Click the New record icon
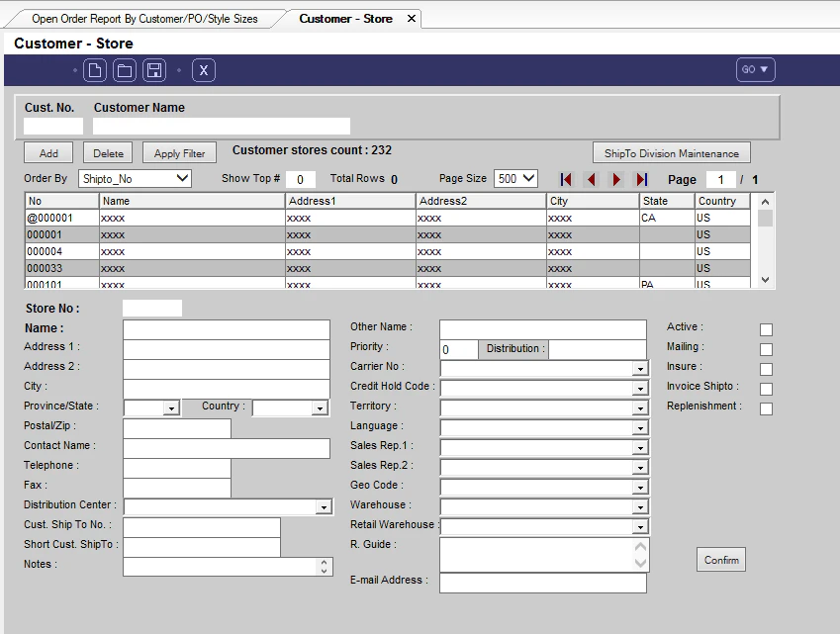Image resolution: width=840 pixels, height=634 pixels. pos(95,70)
